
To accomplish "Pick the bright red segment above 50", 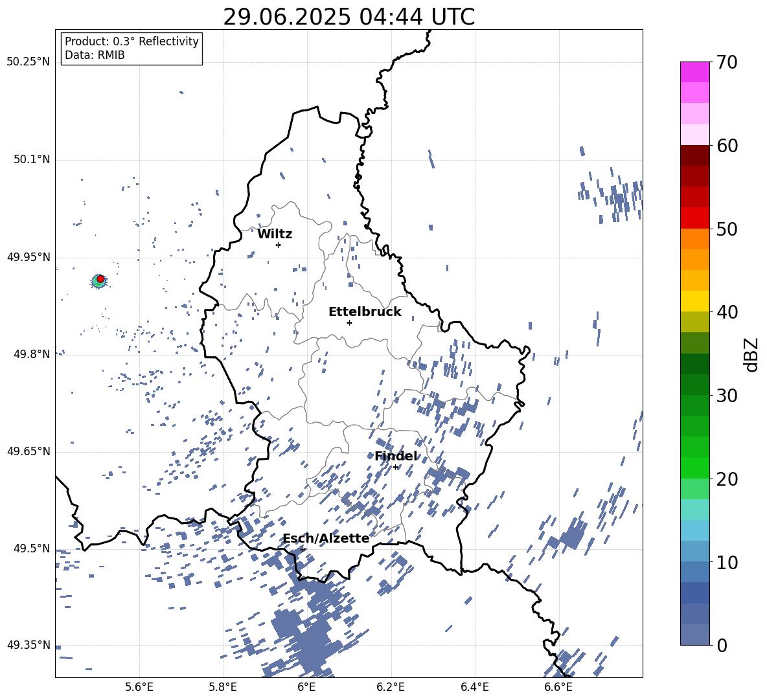I will (x=694, y=218).
